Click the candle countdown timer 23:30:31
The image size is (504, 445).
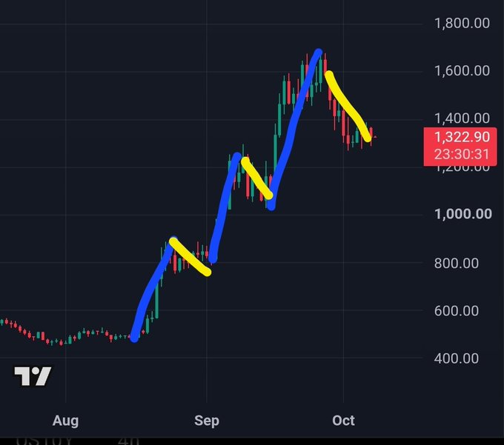click(462, 155)
